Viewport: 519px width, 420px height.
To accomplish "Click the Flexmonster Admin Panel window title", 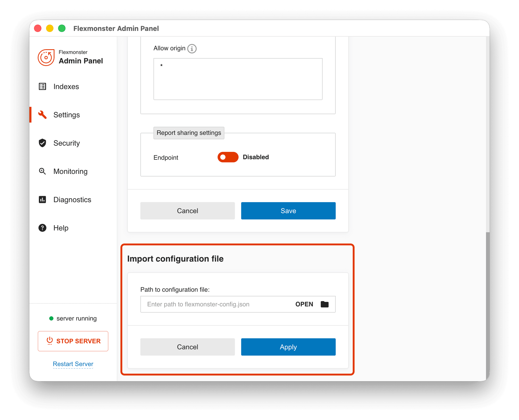I will [116, 28].
